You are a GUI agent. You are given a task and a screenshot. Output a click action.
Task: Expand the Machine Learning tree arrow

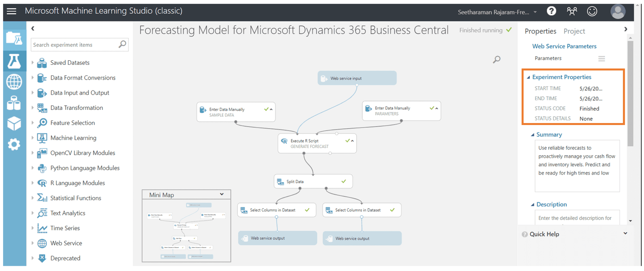(33, 138)
